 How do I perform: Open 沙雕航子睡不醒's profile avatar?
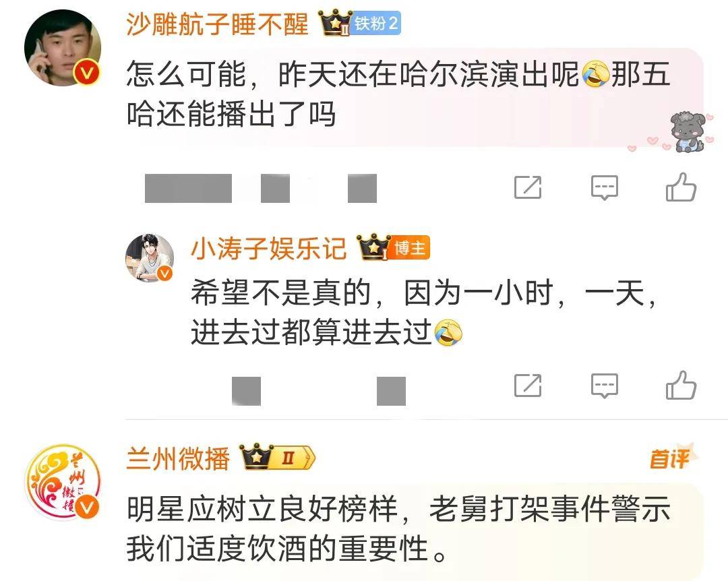pos(63,48)
